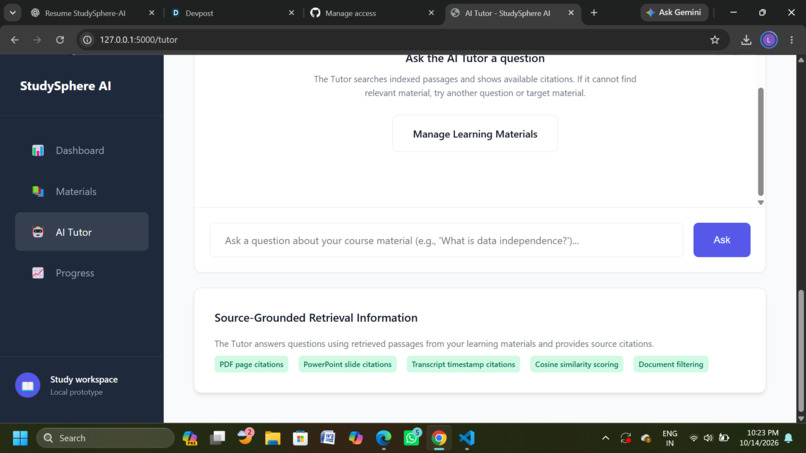Viewport: 806px width, 453px height.
Task: Expand the tab search dropdown
Action: (x=12, y=13)
